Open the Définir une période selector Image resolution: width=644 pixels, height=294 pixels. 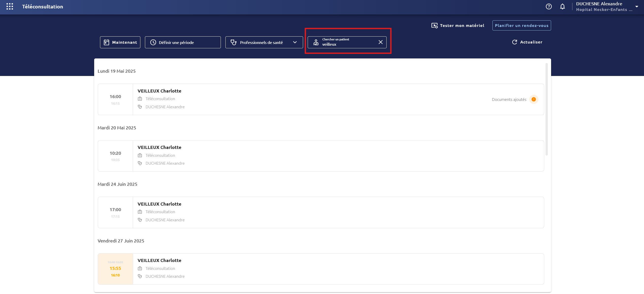tap(183, 42)
